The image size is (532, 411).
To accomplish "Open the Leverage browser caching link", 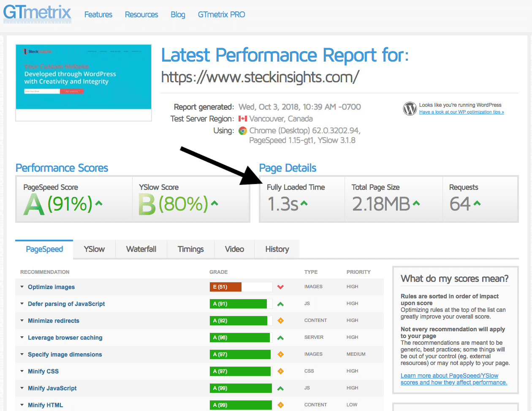I will [x=65, y=338].
